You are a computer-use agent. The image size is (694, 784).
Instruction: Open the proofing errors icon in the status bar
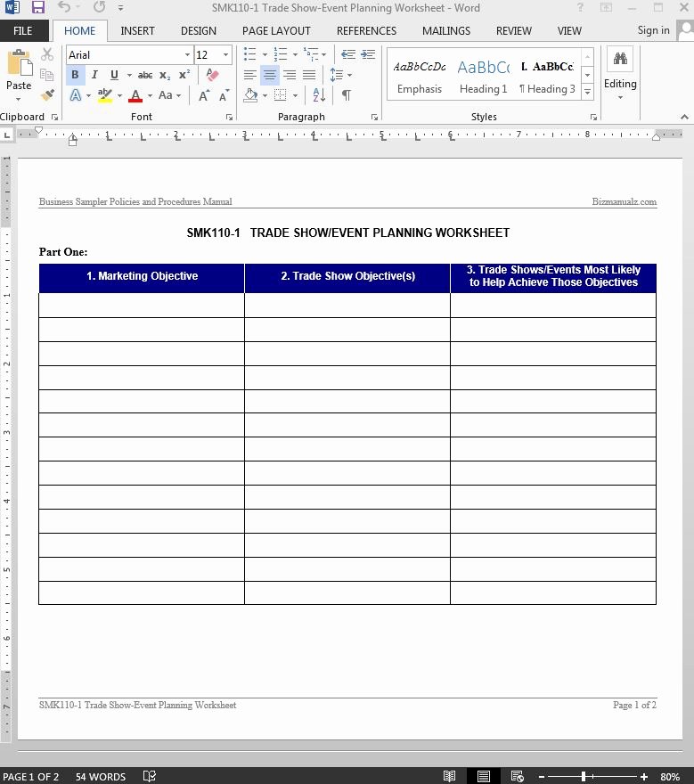point(149,776)
